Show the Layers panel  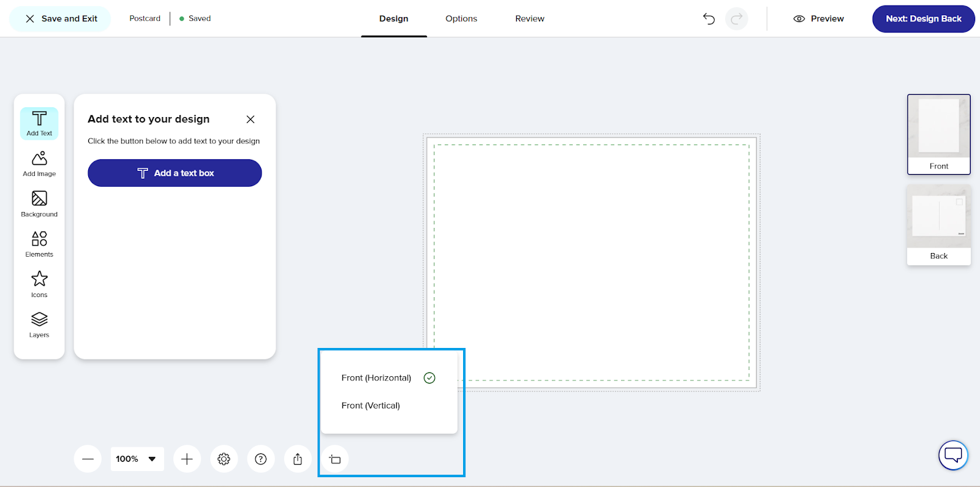(39, 325)
